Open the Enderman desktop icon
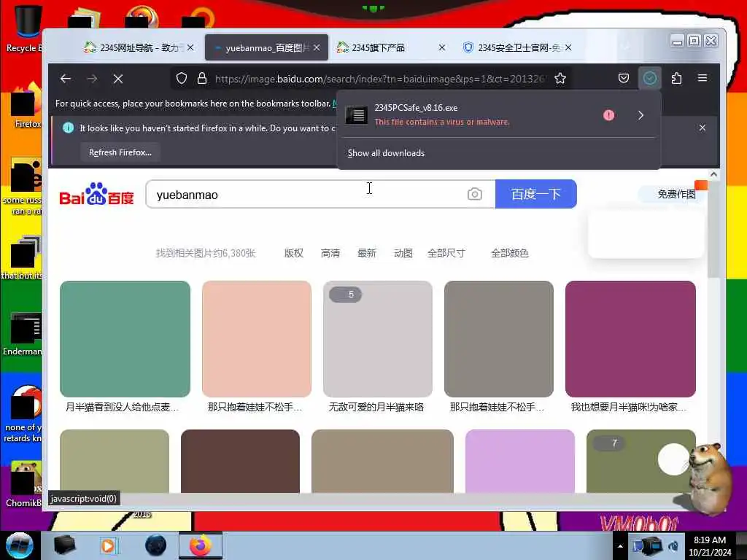The image size is (747, 560). (24, 333)
